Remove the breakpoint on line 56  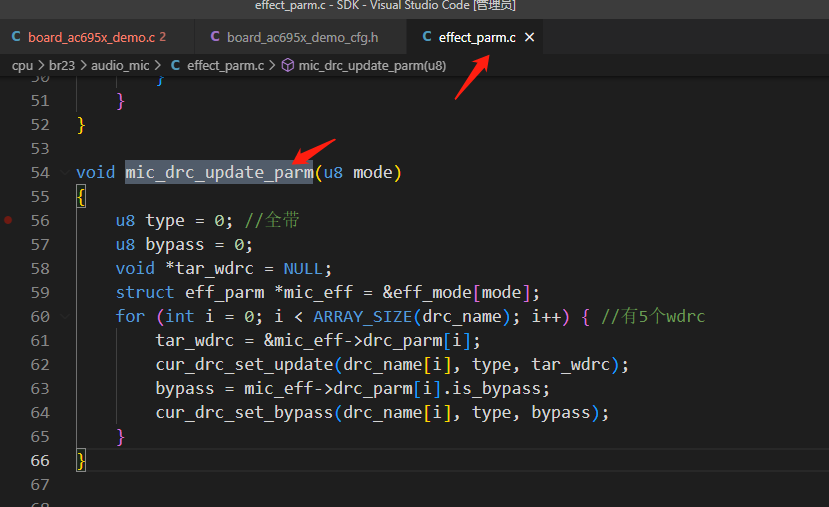coord(8,220)
